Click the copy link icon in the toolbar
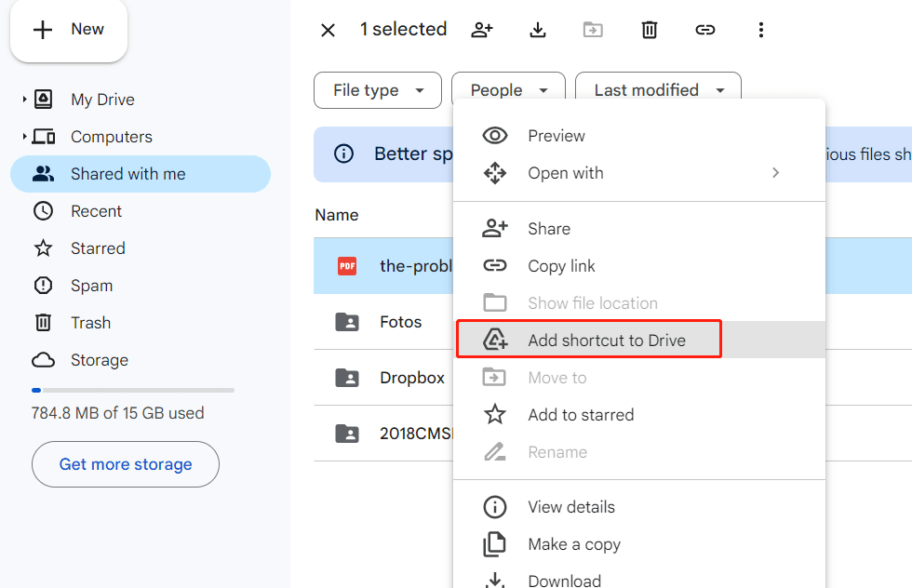The height and width of the screenshot is (588, 912). tap(705, 30)
